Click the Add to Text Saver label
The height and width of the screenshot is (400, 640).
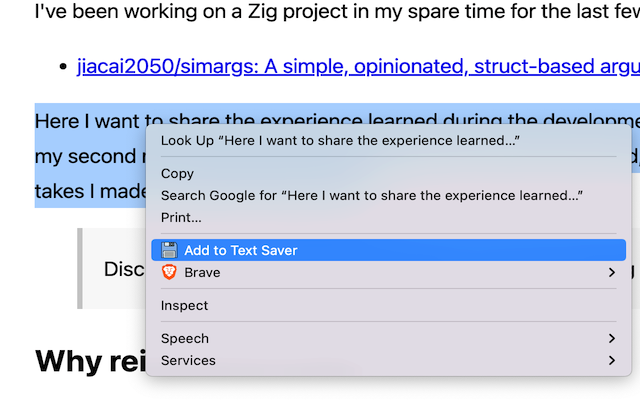240,250
